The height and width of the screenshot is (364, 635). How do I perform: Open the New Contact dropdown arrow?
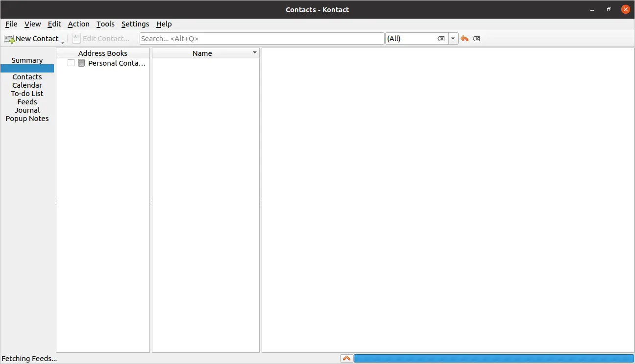click(63, 43)
